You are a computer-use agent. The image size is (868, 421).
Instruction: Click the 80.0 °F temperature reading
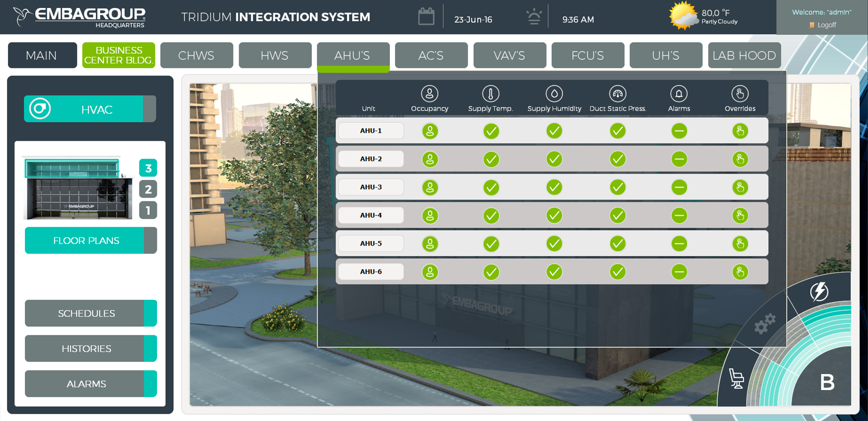715,13
